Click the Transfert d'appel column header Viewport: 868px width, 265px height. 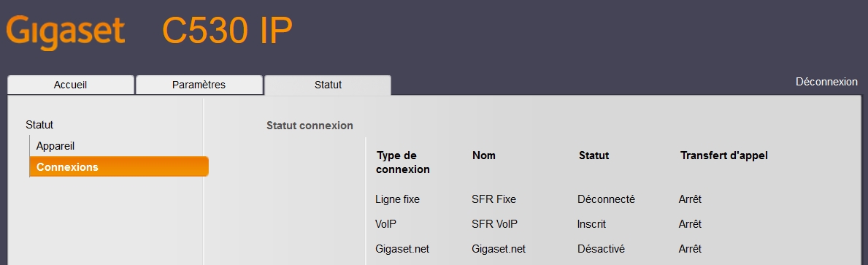(x=724, y=155)
